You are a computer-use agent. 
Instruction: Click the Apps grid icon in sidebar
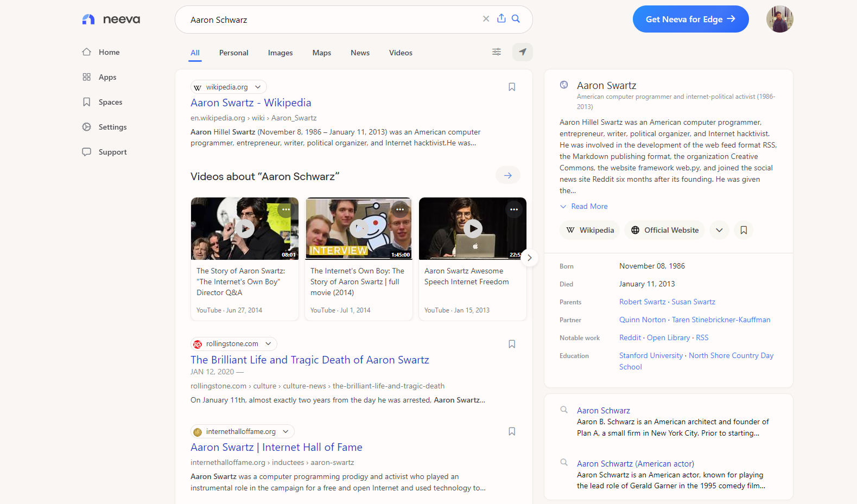point(87,77)
